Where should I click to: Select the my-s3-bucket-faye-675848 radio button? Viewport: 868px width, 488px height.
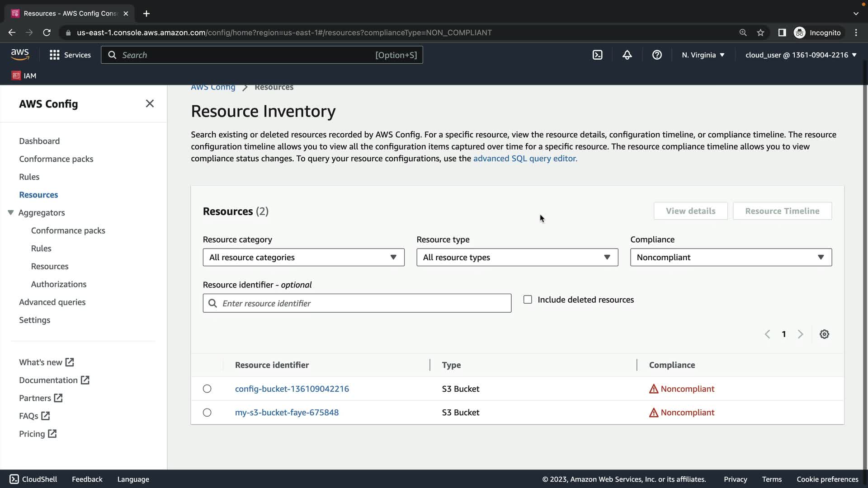(x=207, y=413)
